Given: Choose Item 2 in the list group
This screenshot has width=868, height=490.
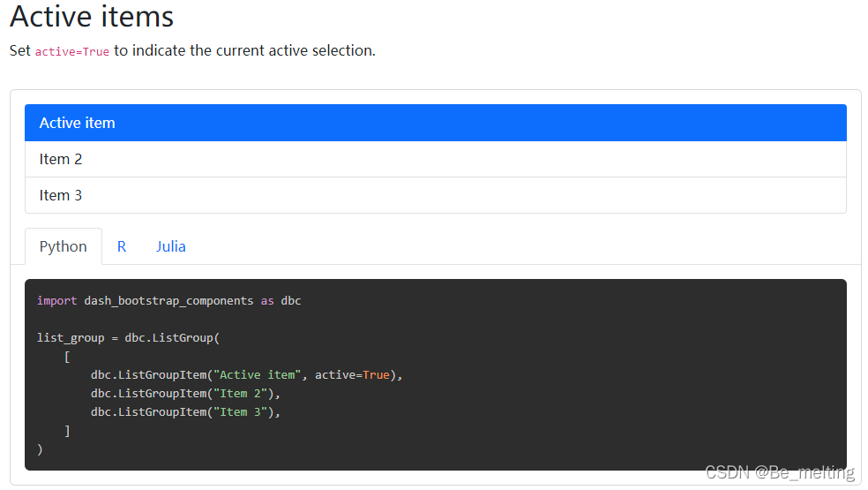Looking at the screenshot, I should 435,159.
